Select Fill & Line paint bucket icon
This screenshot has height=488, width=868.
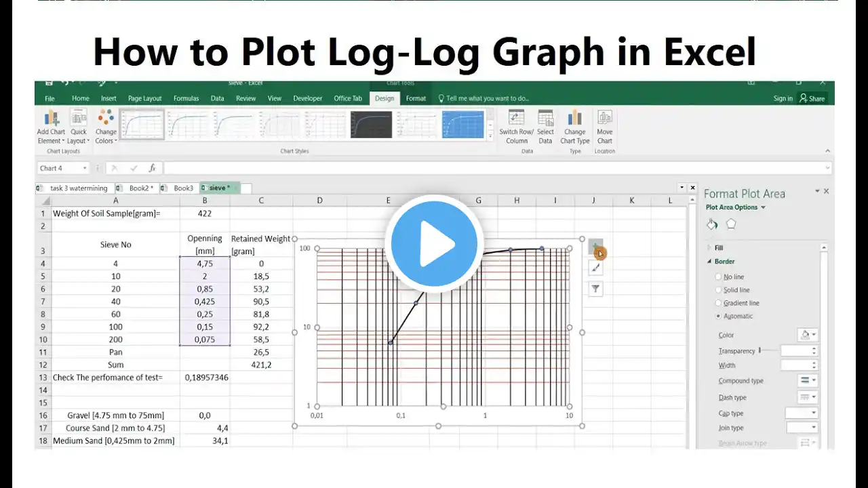(712, 224)
